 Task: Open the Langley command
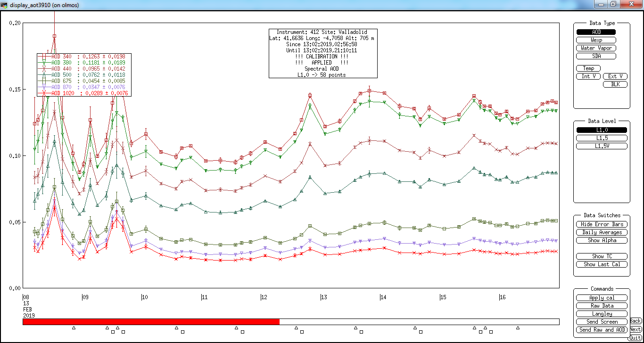602,314
